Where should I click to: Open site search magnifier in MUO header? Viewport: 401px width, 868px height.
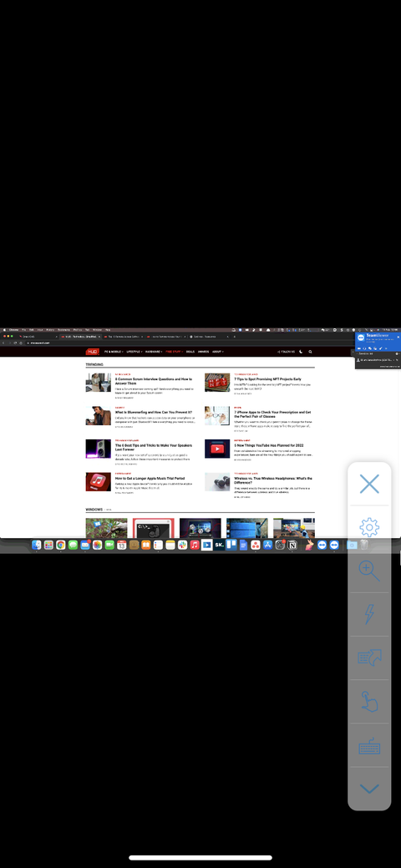point(310,352)
